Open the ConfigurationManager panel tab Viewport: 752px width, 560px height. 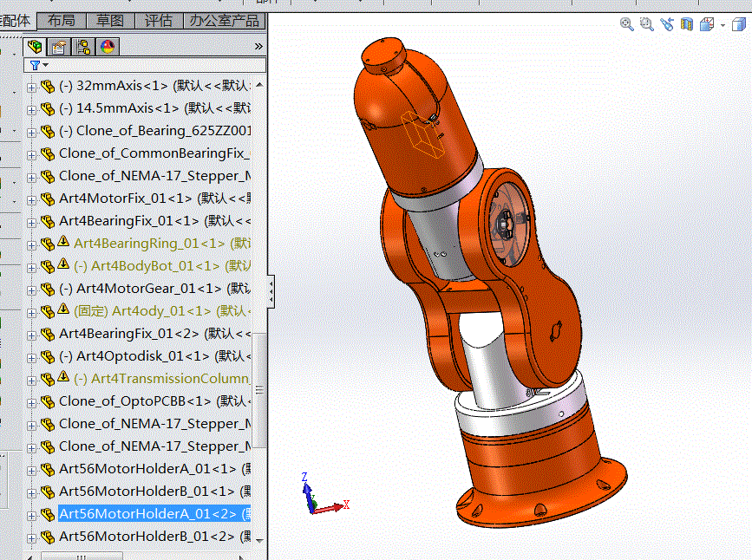click(x=84, y=47)
